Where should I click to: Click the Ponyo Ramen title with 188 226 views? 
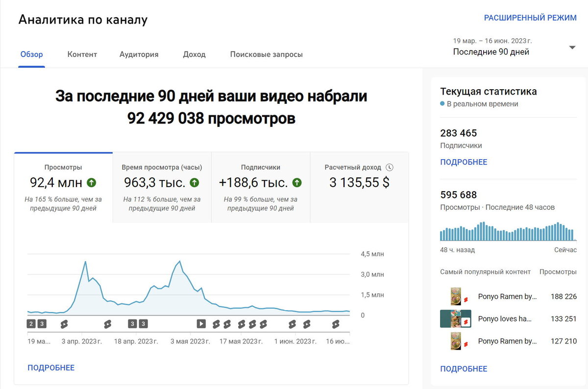pyautogui.click(x=507, y=296)
